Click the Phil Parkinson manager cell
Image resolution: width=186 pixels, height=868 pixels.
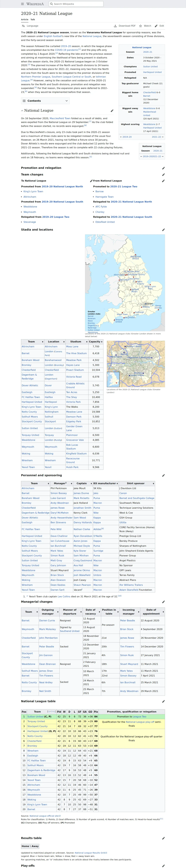click(x=61, y=488)
